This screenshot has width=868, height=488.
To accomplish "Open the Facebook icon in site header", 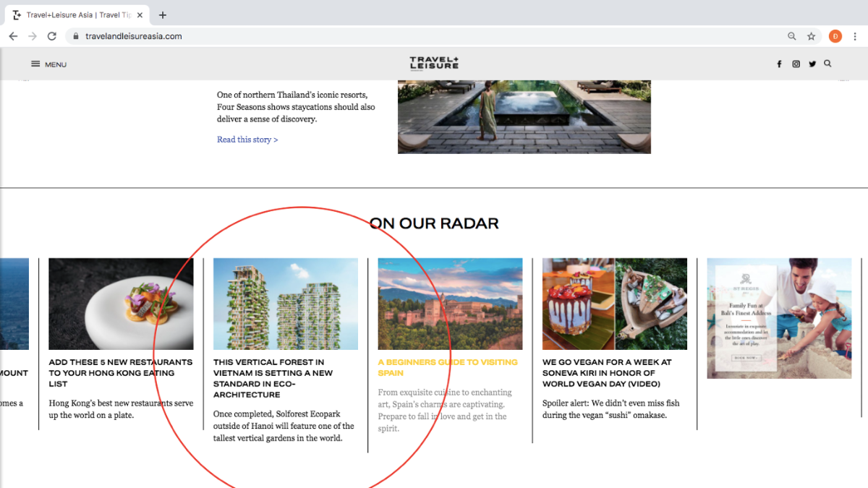I will pyautogui.click(x=779, y=64).
